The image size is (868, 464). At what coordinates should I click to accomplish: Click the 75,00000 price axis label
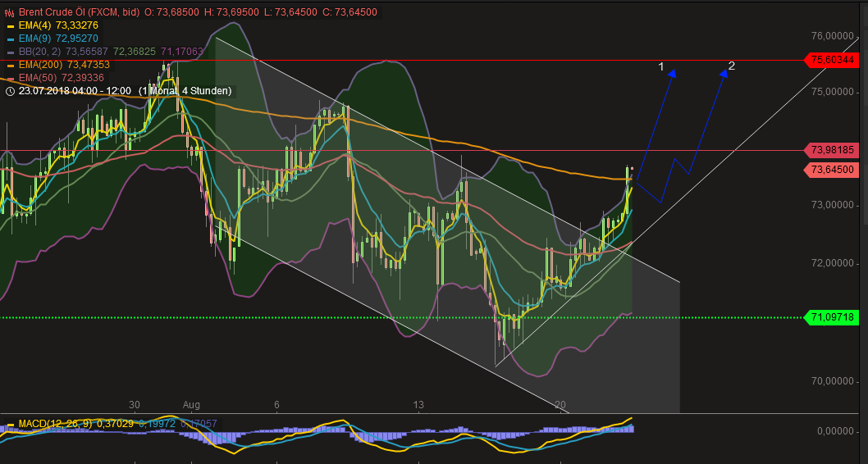coord(833,93)
